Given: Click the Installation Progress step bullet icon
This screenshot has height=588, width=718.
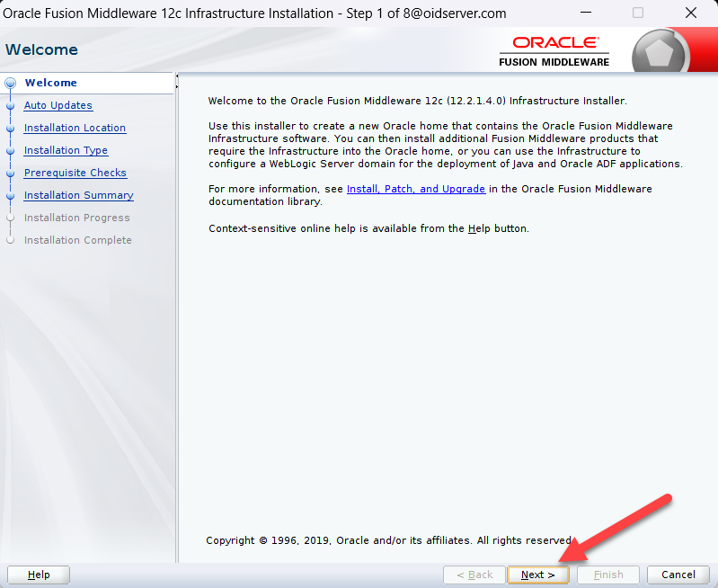Looking at the screenshot, I should tap(11, 218).
